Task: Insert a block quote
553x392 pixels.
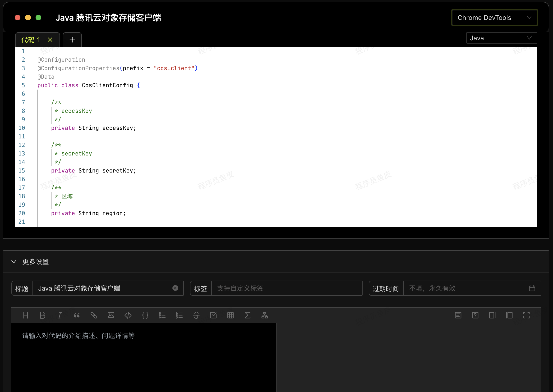Action: pyautogui.click(x=77, y=315)
